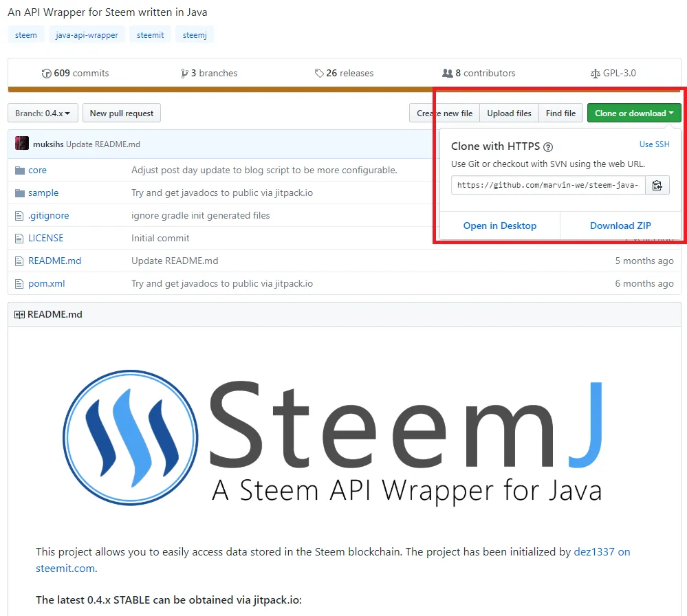This screenshot has height=616, width=687.
Task: Open the core folder link
Action: [x=37, y=170]
